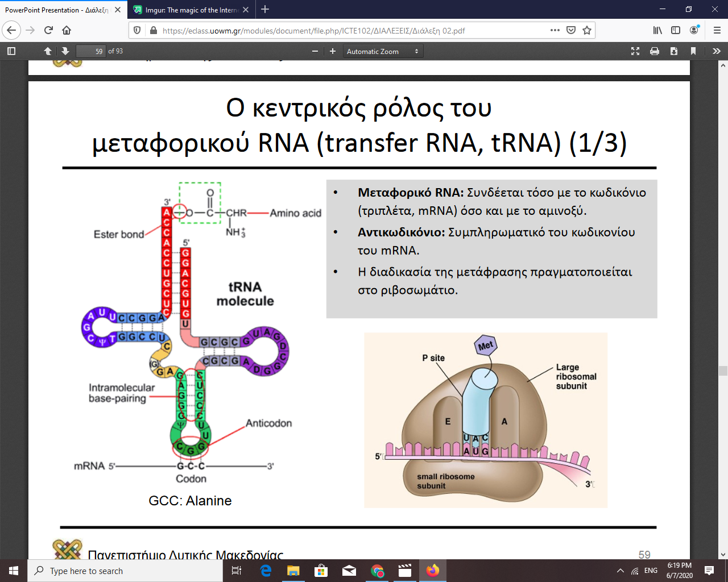Open clock and calendar flyout
Viewport: 728px width, 582px height.
pos(680,571)
